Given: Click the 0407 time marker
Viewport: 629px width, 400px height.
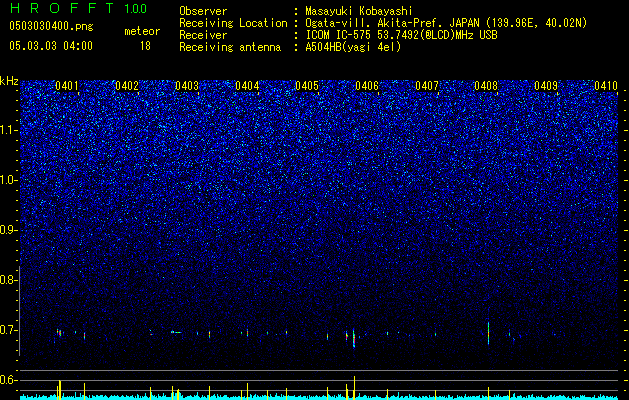Looking at the screenshot, I should coord(427,85).
